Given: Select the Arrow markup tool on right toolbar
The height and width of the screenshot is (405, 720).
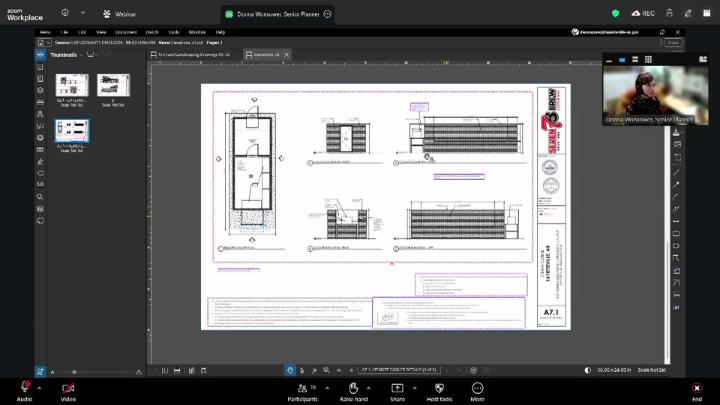Looking at the screenshot, I should [x=676, y=185].
